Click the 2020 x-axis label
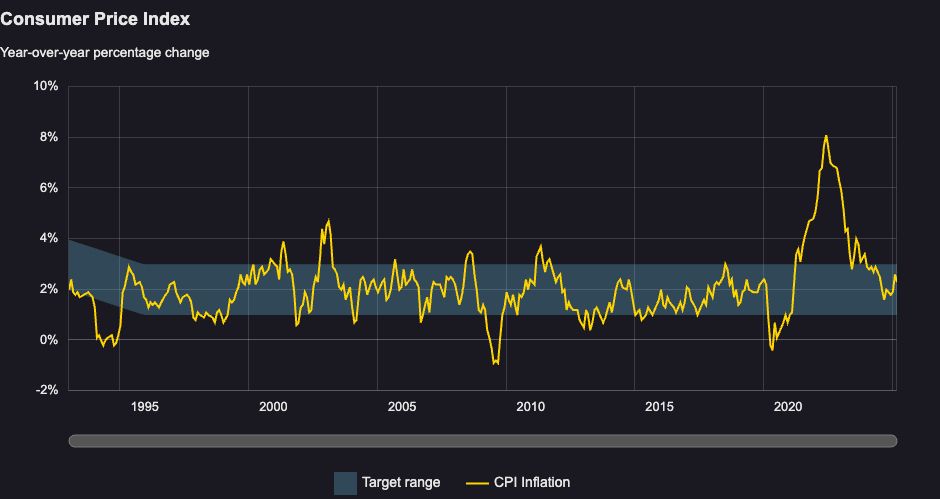This screenshot has width=940, height=499. (x=788, y=407)
